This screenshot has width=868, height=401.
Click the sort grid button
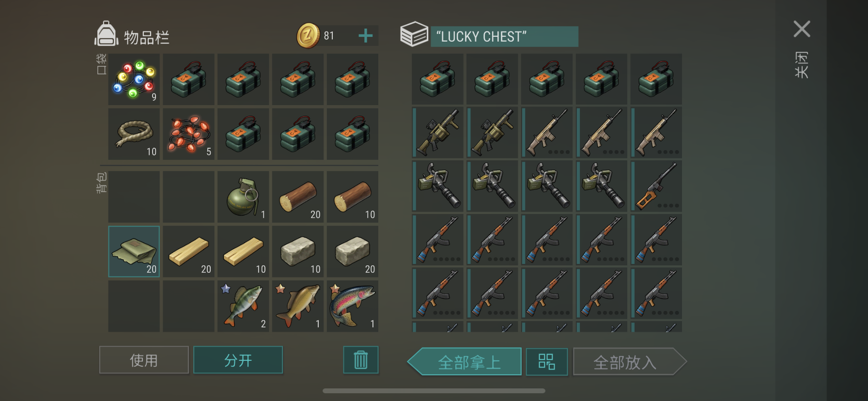(547, 362)
